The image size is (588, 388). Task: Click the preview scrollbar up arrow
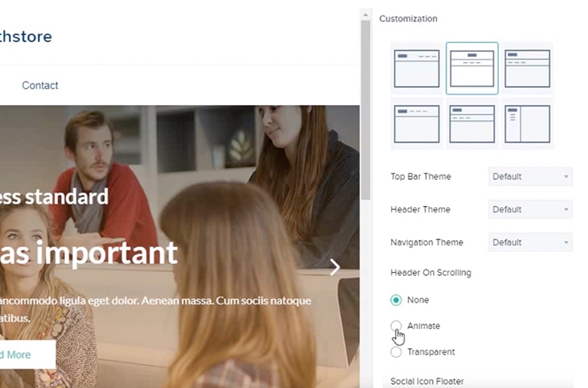(366, 15)
